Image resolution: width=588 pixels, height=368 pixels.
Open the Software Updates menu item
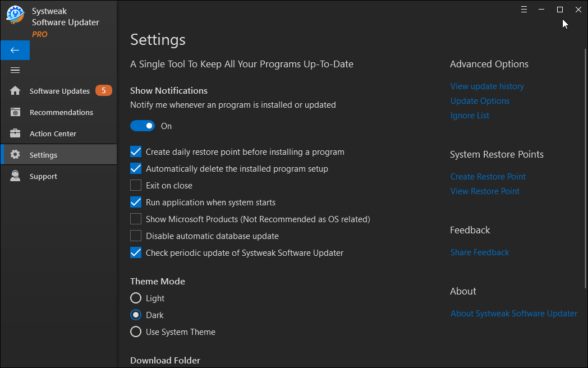pos(59,91)
